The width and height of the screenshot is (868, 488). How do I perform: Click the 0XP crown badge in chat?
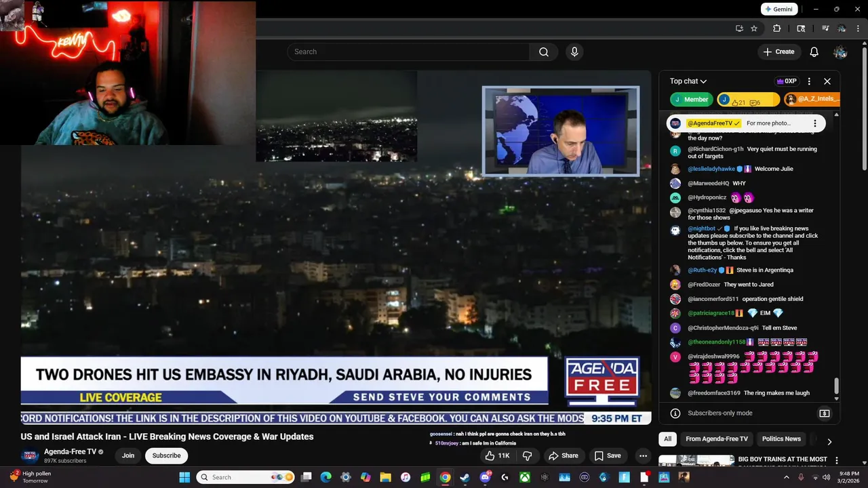787,81
